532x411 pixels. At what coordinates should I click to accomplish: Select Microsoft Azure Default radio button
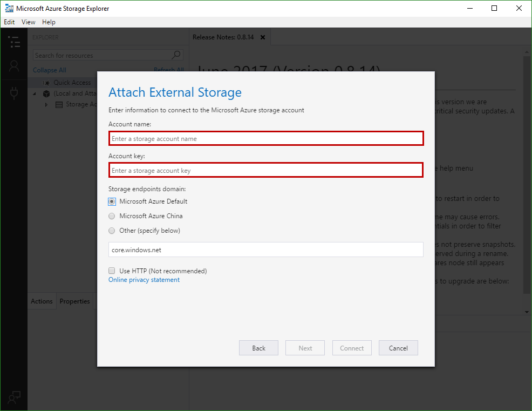click(112, 201)
